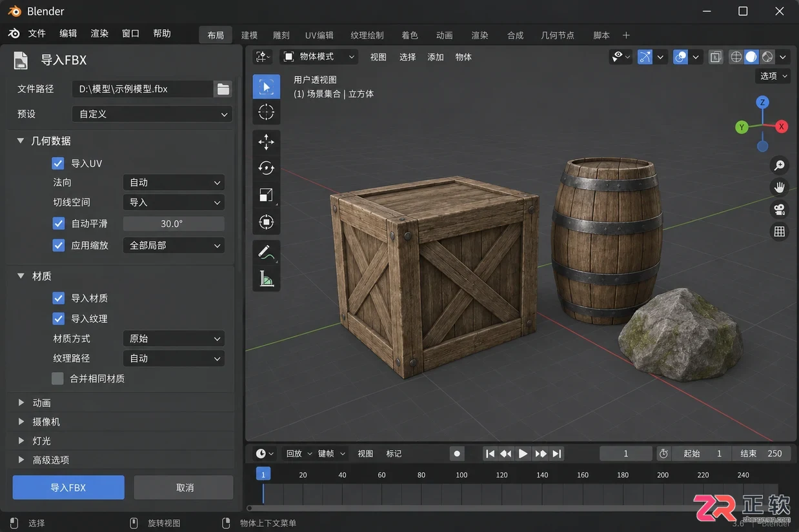Switch perspective/orthographic grid icon

(x=780, y=232)
